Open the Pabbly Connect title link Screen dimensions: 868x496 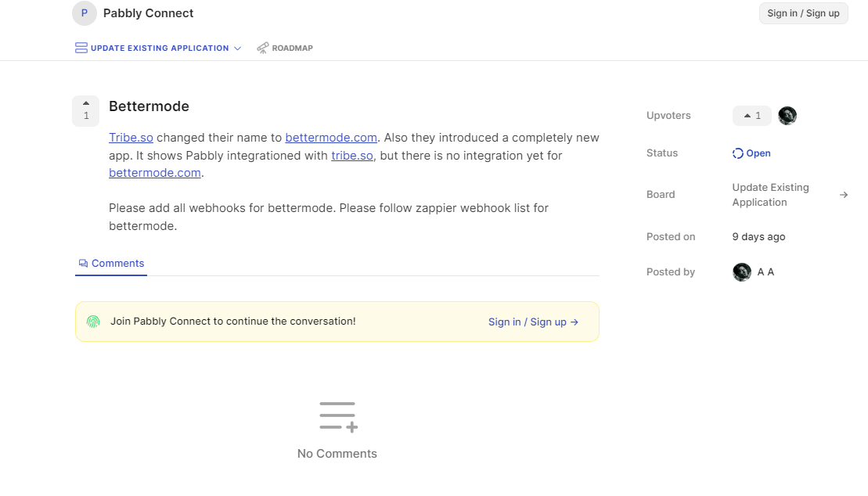tap(149, 13)
